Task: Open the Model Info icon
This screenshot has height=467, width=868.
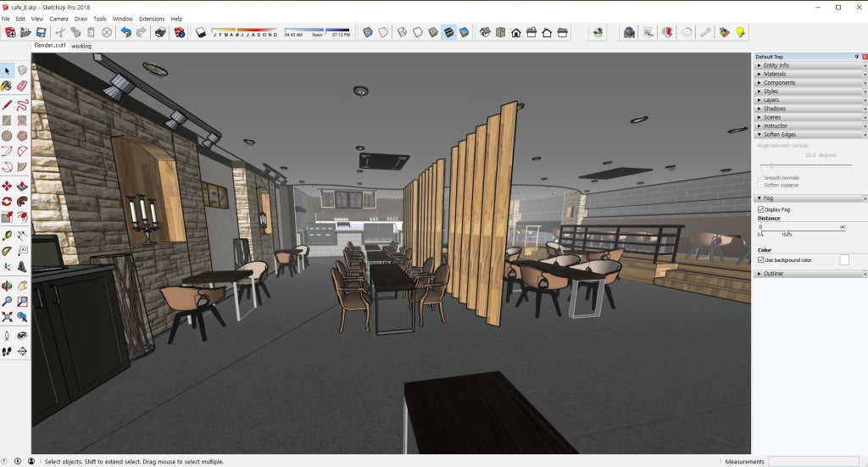Action: (180, 33)
